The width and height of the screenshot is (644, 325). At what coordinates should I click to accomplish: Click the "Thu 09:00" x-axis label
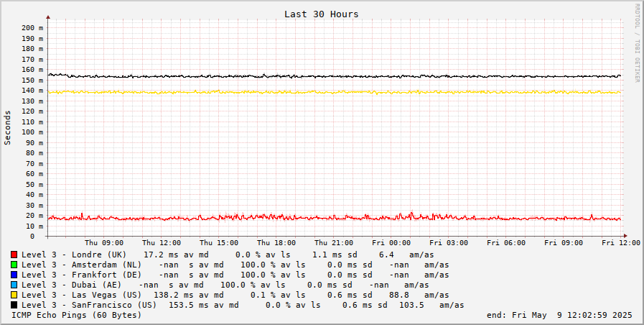click(104, 243)
